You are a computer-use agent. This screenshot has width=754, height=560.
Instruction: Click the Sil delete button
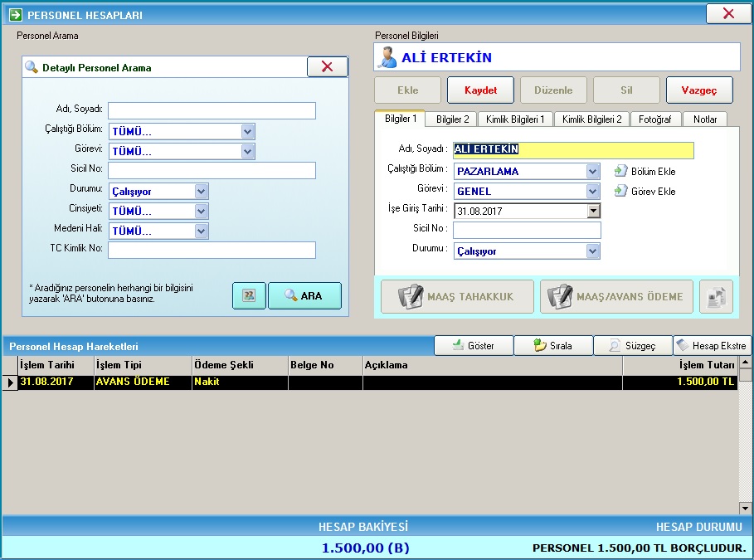click(x=626, y=90)
